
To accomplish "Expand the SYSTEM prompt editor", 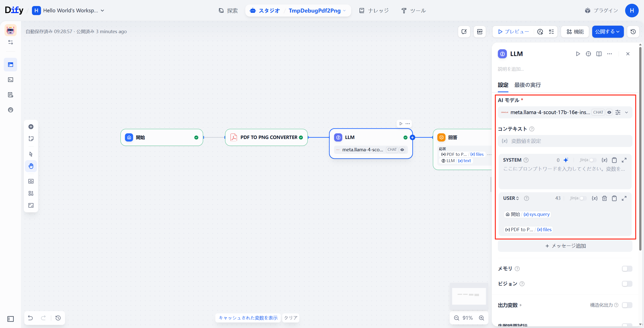I will click(x=624, y=160).
